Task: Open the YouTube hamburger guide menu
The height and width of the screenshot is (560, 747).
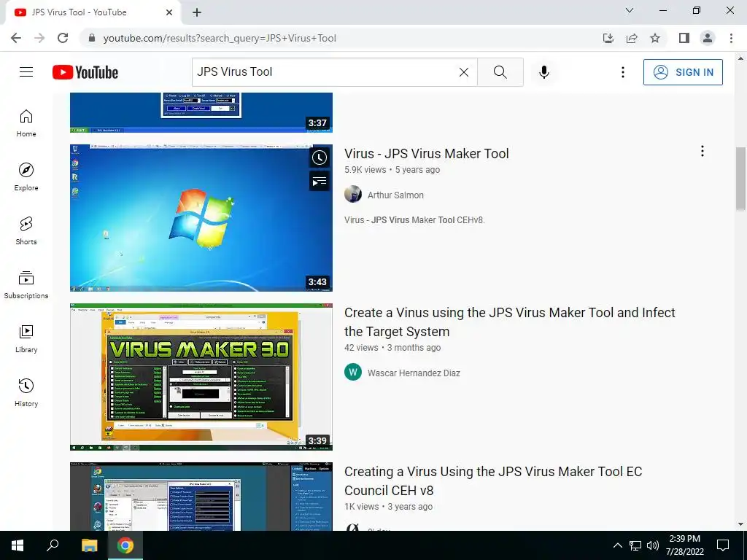Action: (26, 72)
